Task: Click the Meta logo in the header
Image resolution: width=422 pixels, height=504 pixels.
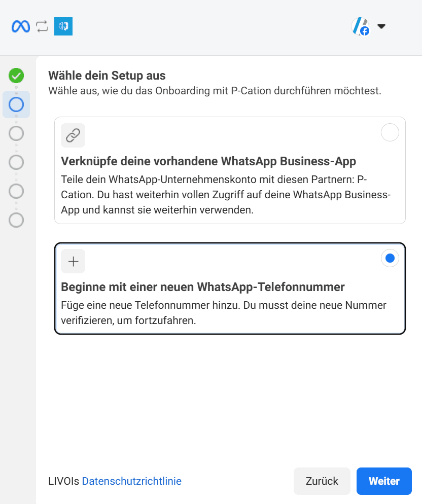Action: pos(20,26)
